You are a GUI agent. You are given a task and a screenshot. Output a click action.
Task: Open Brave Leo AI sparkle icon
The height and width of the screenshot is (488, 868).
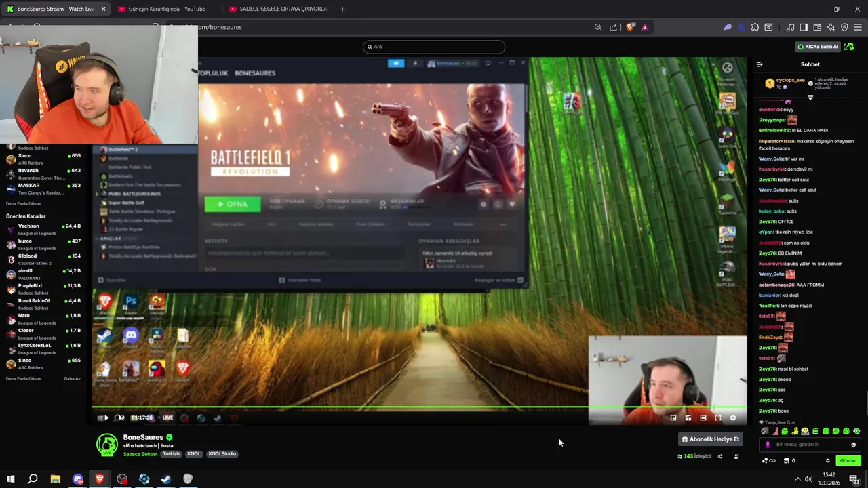[x=831, y=27]
